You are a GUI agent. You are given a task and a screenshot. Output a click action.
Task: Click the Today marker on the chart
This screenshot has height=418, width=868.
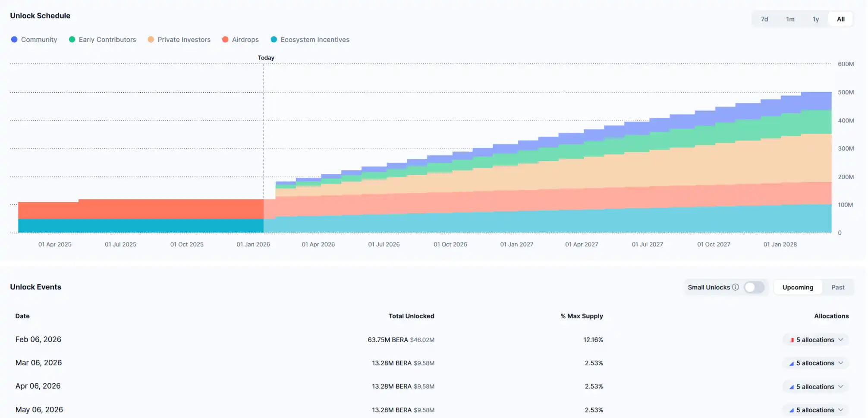(x=266, y=58)
